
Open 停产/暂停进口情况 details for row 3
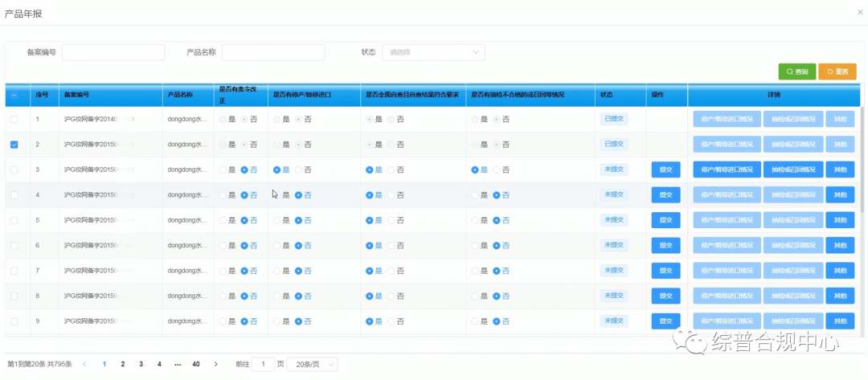tap(727, 170)
